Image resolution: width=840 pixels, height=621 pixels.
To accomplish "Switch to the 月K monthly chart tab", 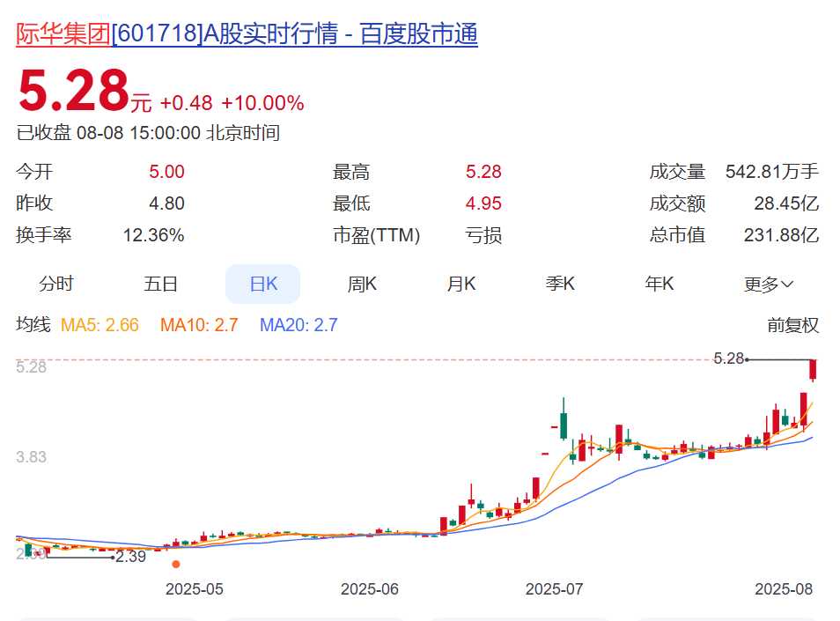I will 461,284.
